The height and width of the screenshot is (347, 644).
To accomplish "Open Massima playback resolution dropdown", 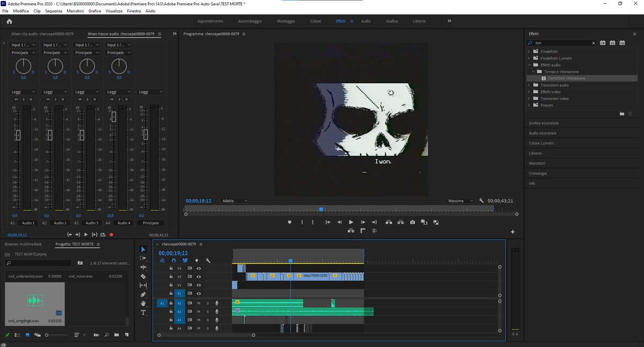I will coord(460,201).
